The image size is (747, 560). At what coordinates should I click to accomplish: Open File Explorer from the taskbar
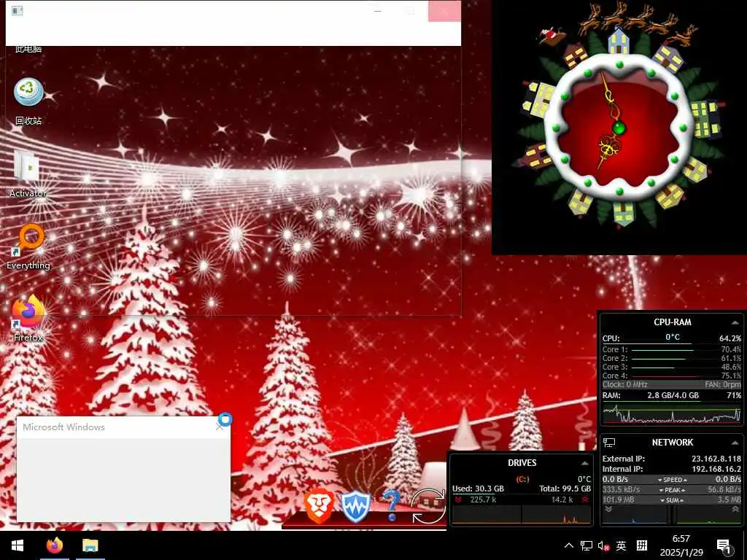[90, 545]
